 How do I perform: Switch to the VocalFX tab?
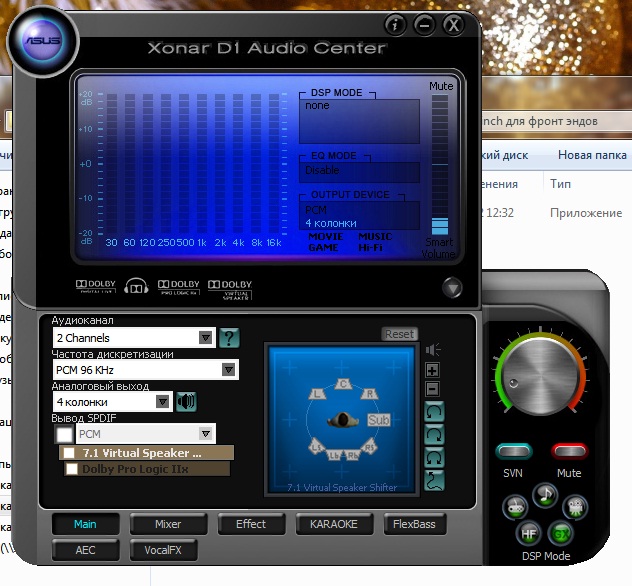coord(163,550)
